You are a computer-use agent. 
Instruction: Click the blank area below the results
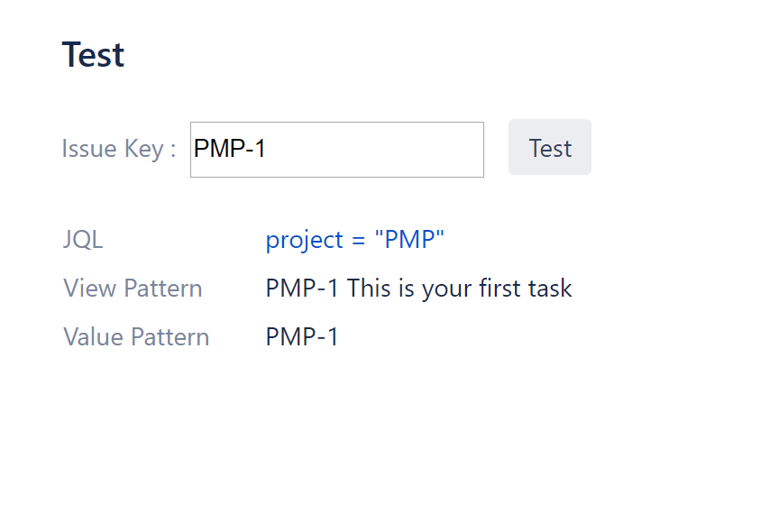coord(388,433)
